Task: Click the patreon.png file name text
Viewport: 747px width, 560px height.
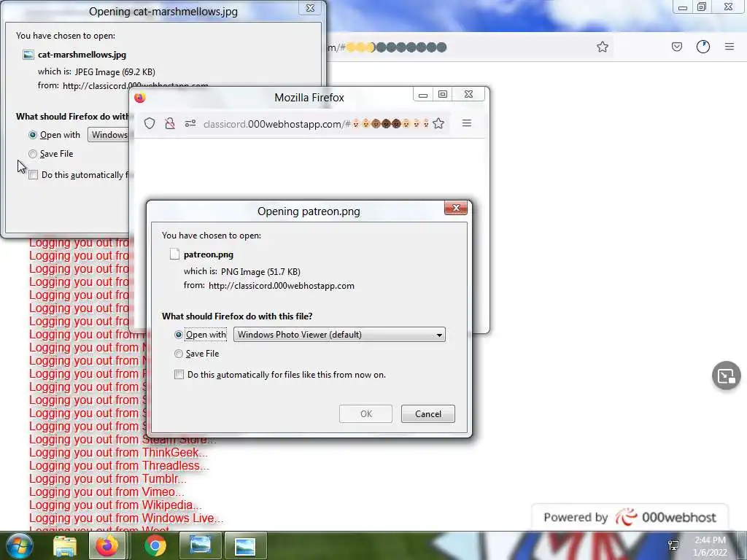Action: pyautogui.click(x=209, y=254)
